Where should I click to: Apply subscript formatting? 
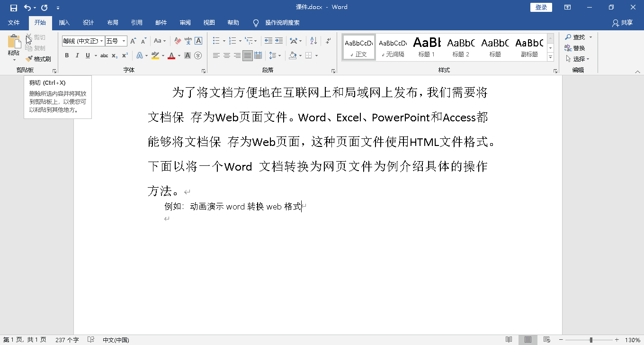coord(115,56)
